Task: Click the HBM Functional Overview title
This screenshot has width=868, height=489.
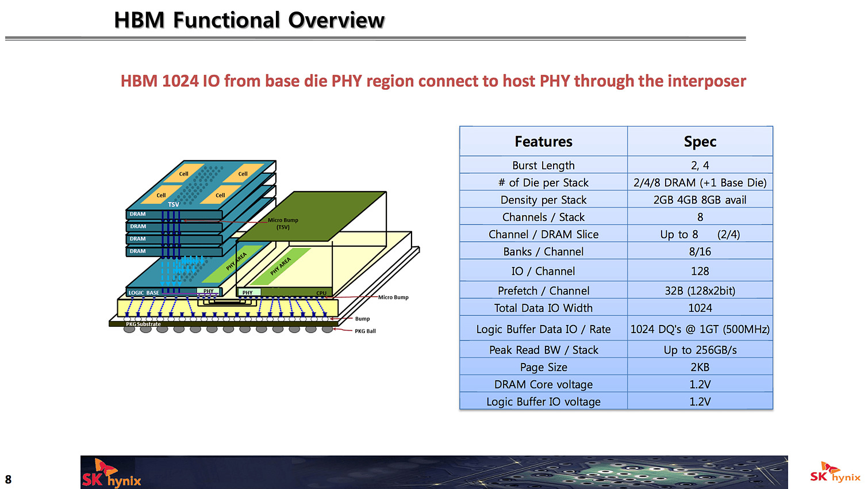Action: coord(249,20)
